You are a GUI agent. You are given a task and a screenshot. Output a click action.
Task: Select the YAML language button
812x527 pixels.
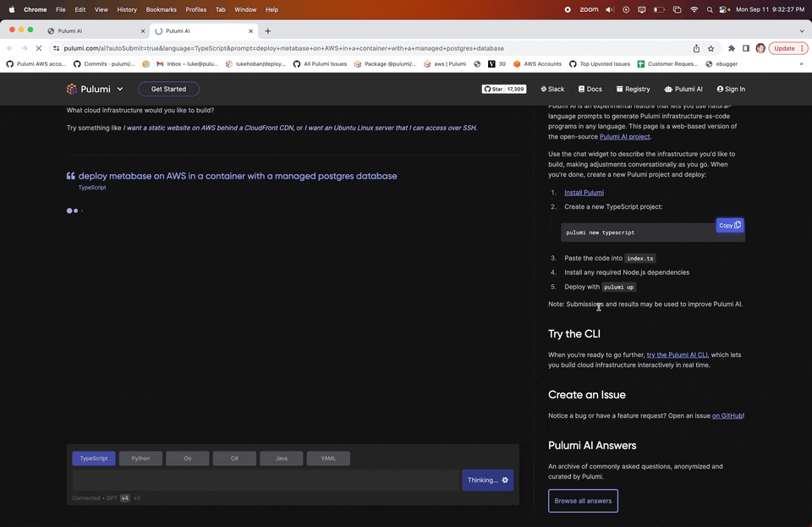click(328, 458)
